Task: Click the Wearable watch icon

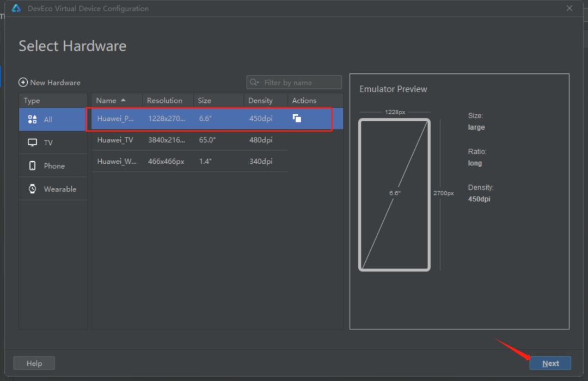Action: click(32, 189)
